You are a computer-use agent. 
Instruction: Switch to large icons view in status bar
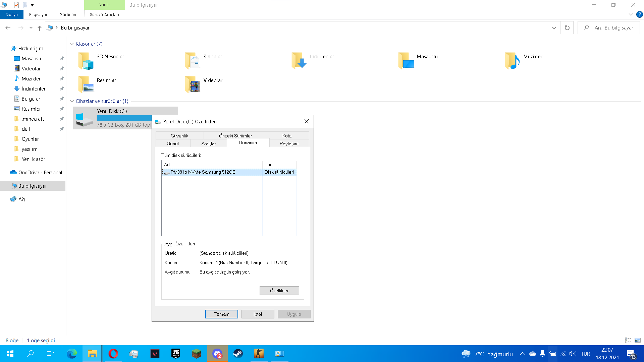point(638,340)
